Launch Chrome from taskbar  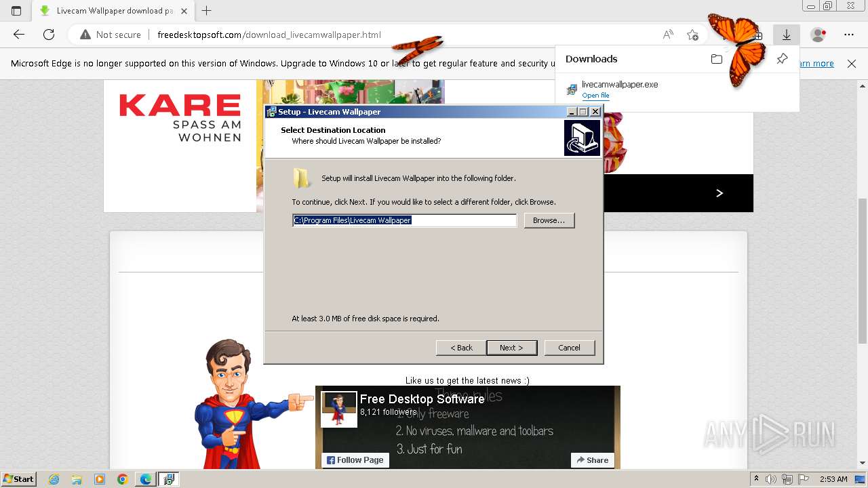(x=123, y=479)
